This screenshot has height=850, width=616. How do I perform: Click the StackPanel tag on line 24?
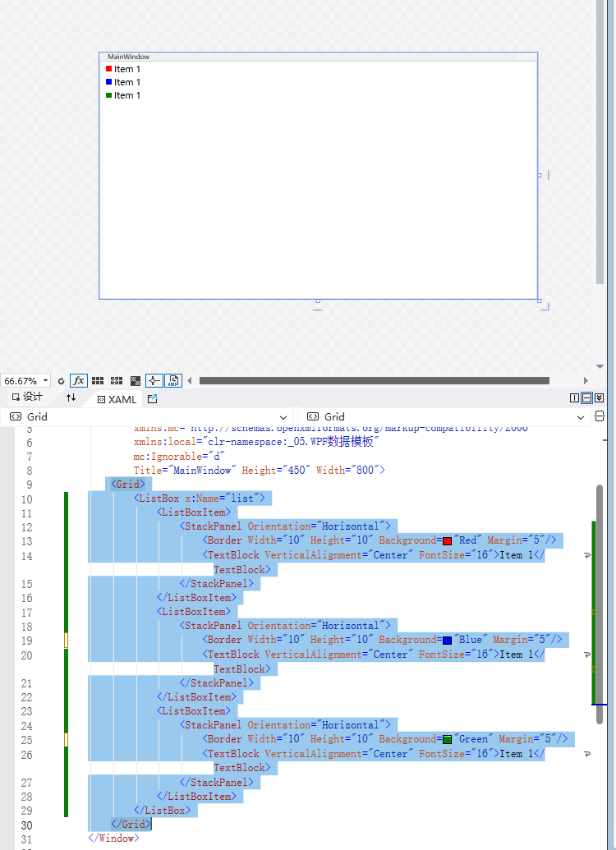coord(285,725)
